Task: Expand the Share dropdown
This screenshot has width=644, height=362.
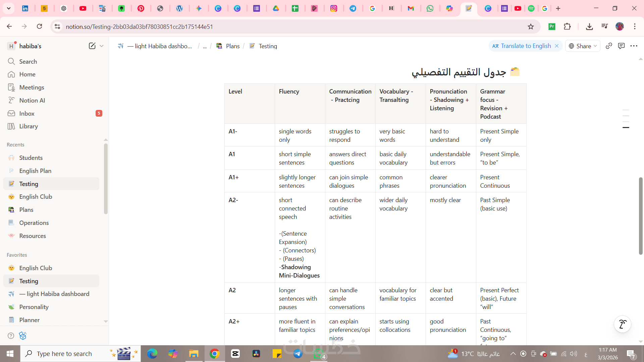Action: [x=583, y=46]
